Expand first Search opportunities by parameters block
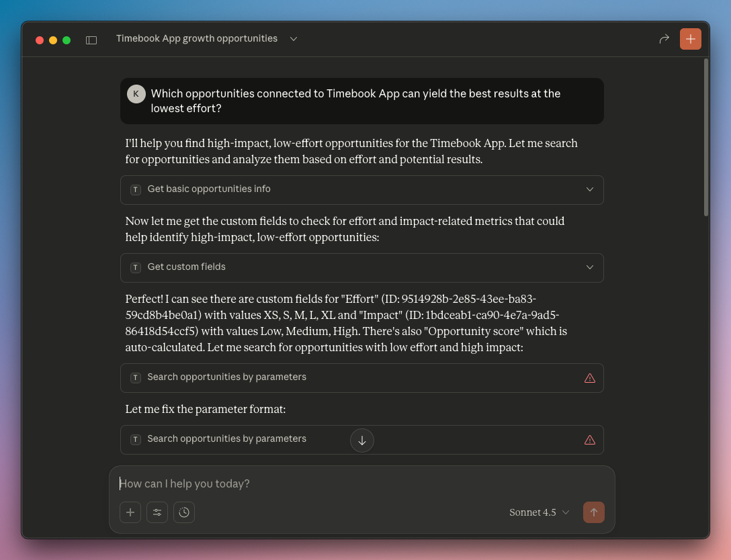731x560 pixels. pos(349,377)
